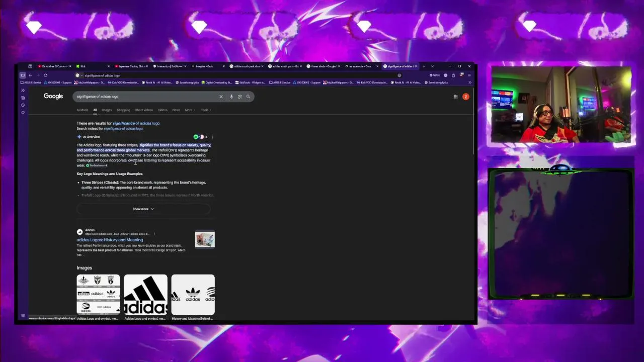Toggle the browser sidebar panel button

23,75
